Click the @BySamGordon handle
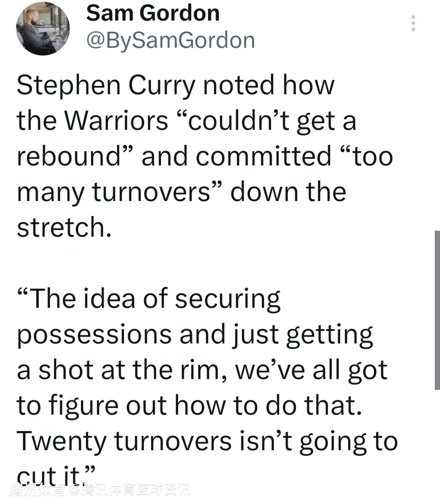440x504 pixels. 170,40
